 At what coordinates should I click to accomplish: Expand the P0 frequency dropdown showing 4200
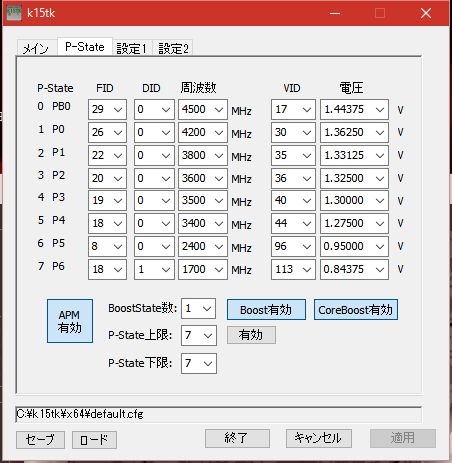click(x=203, y=132)
